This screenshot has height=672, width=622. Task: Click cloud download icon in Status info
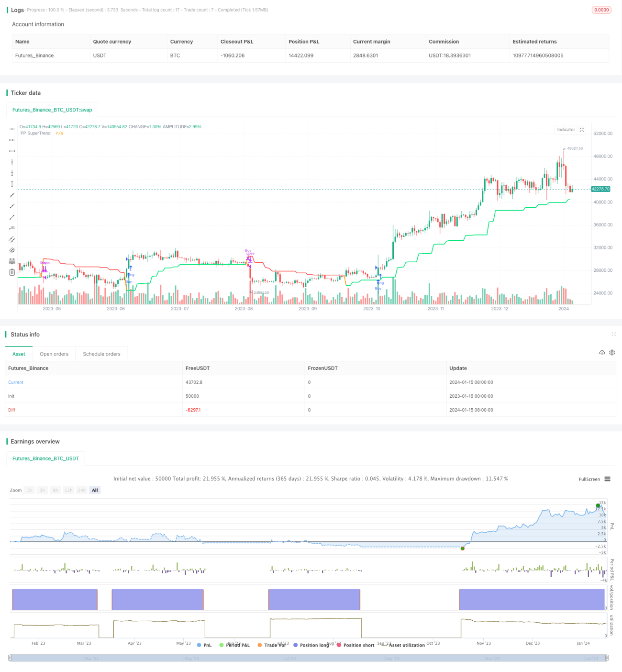pos(602,353)
